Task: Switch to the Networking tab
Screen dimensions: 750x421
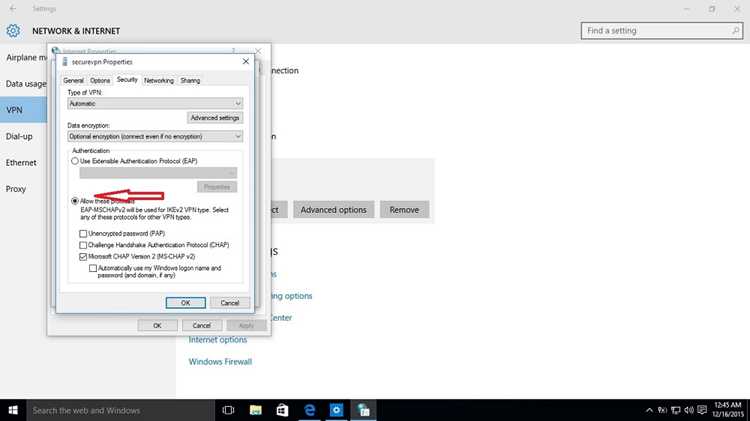Action: (x=159, y=80)
